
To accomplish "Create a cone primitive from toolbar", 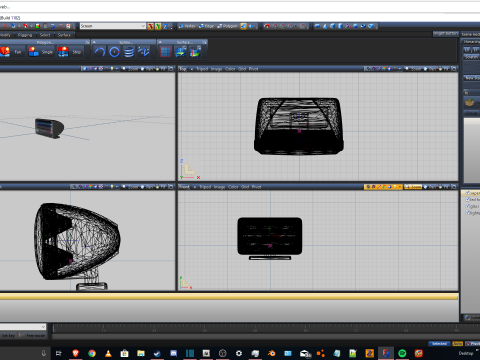I will [x=325, y=26].
